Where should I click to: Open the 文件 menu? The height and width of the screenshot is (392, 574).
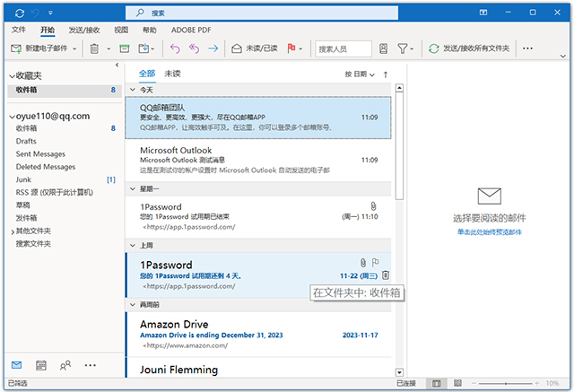point(18,30)
